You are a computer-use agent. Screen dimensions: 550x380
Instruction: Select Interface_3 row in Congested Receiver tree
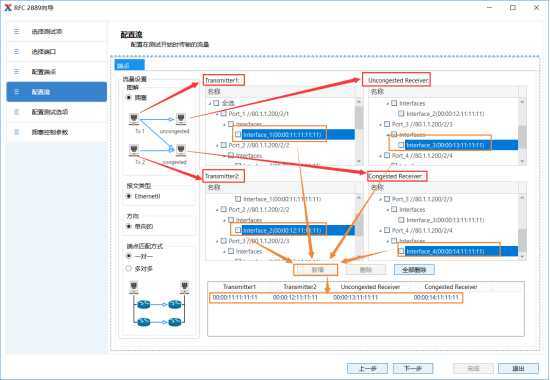(445, 220)
